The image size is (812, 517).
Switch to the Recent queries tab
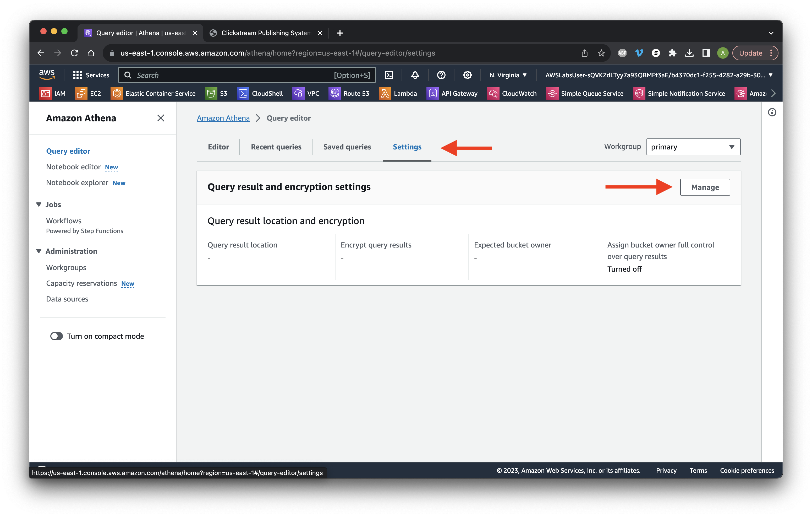click(276, 147)
